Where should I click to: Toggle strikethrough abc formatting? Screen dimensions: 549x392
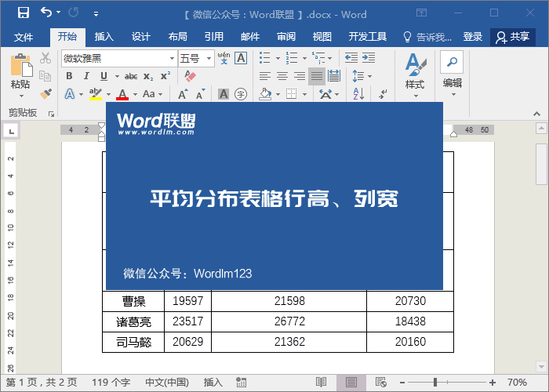click(x=131, y=76)
